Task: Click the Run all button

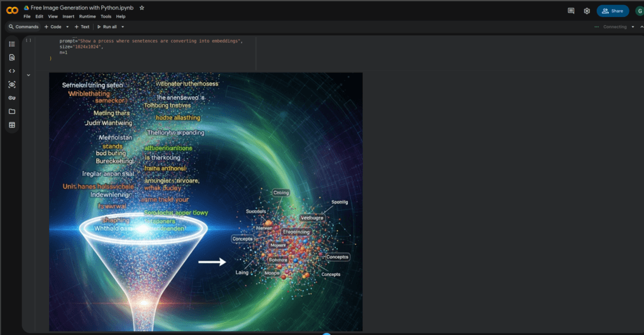Action: tap(107, 26)
